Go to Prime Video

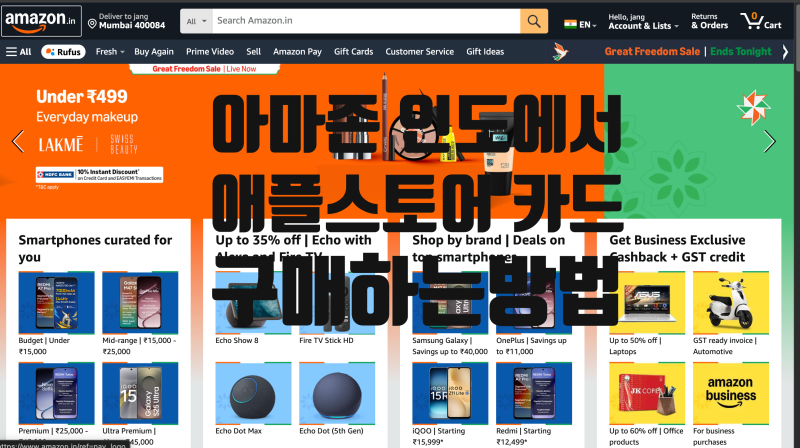click(x=210, y=52)
